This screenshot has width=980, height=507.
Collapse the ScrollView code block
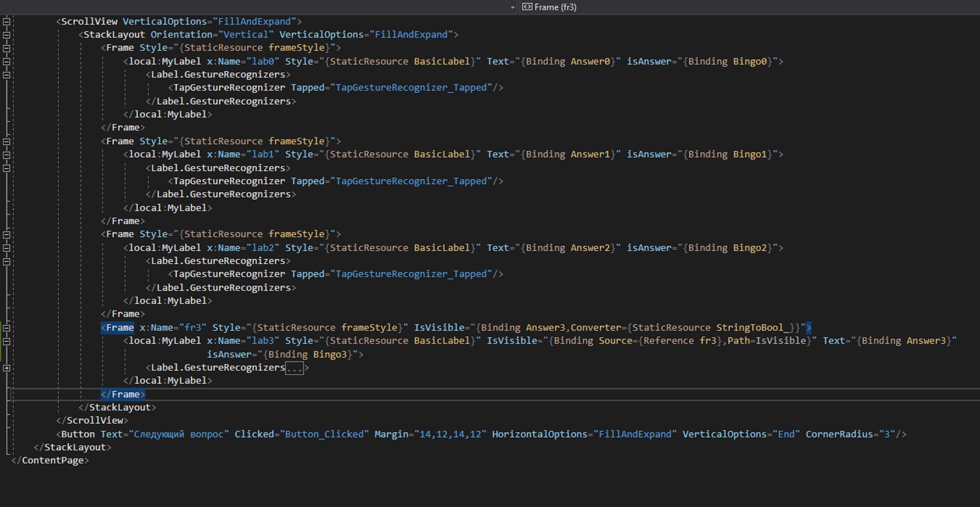[x=7, y=22]
